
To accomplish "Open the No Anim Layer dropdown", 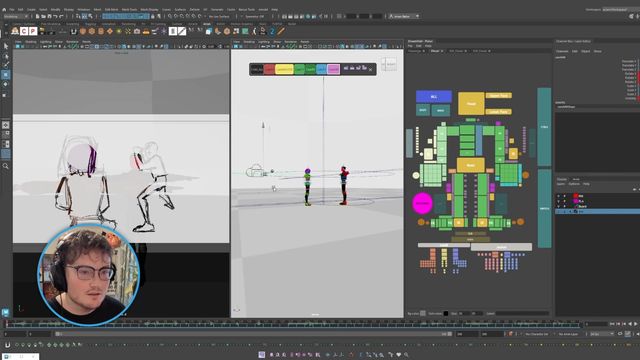I will [x=569, y=334].
